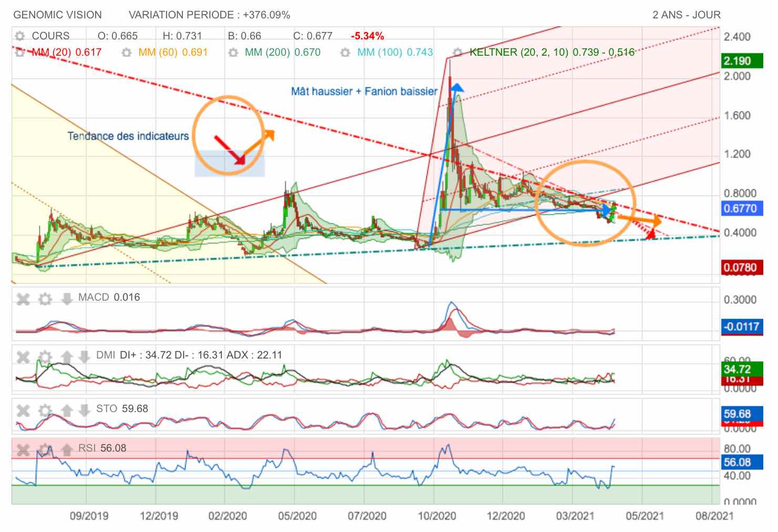Click the 09/2019 date label
This screenshot has height=532, width=778.
[89, 516]
